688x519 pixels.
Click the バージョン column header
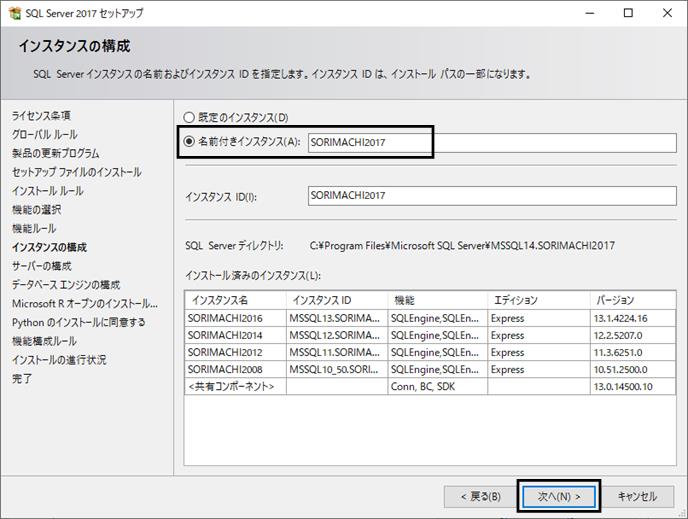pyautogui.click(x=633, y=300)
